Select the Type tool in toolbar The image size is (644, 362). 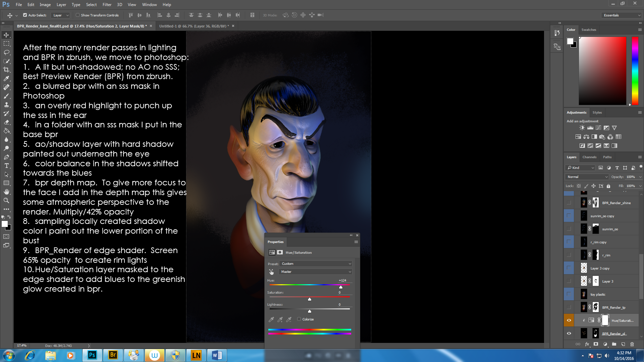[6, 166]
